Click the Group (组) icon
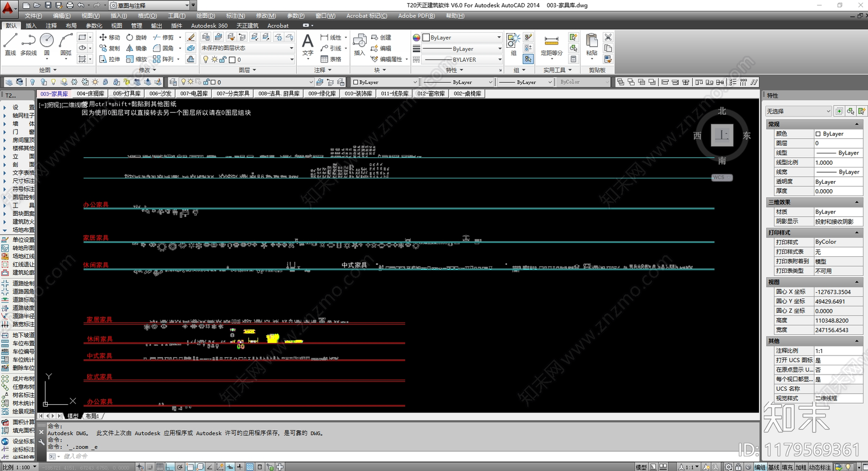868x471 pixels. [x=513, y=44]
